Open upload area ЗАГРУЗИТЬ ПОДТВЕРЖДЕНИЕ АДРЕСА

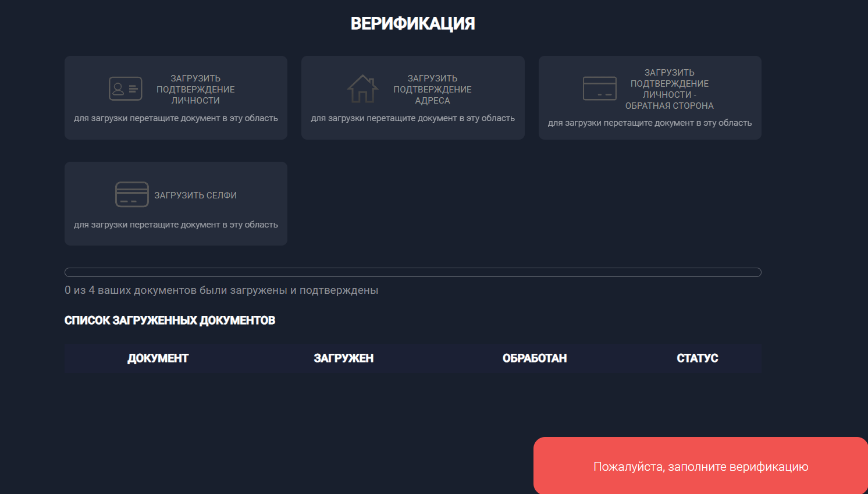(x=413, y=98)
